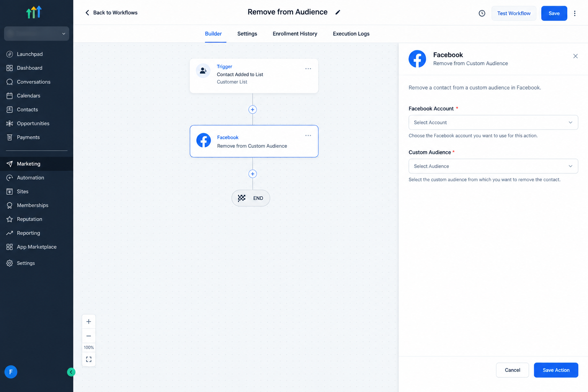588x392 pixels.
Task: Open options menu on the Trigger card
Action: (308, 69)
